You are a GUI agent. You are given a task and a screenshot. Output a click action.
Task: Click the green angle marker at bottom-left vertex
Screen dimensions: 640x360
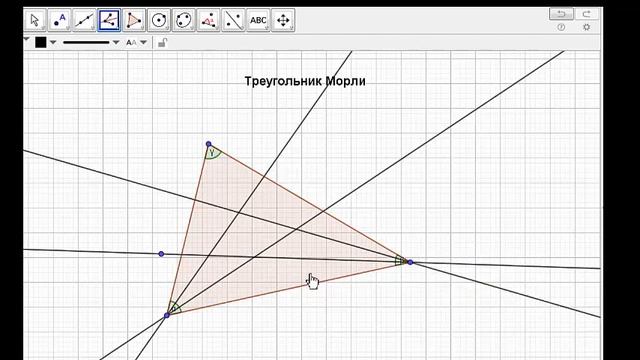click(174, 307)
